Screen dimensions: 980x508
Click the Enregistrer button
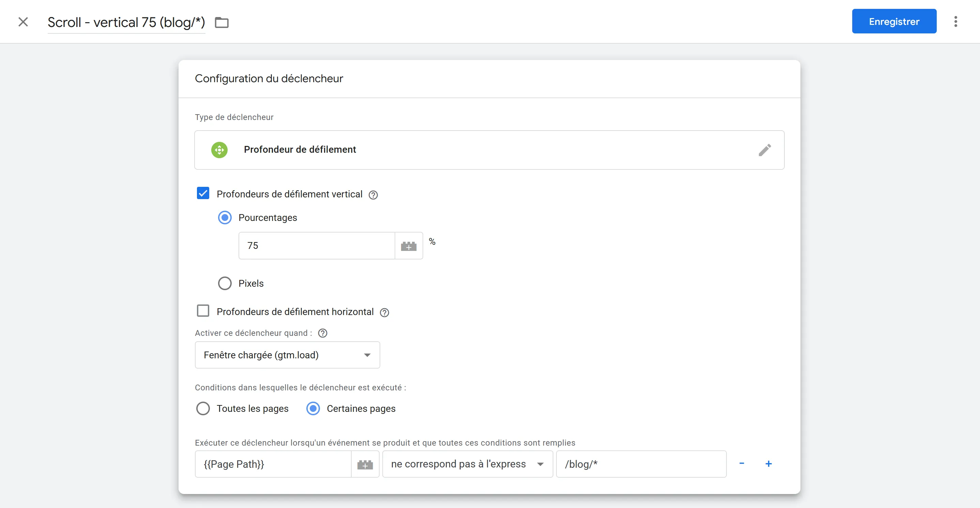tap(894, 21)
